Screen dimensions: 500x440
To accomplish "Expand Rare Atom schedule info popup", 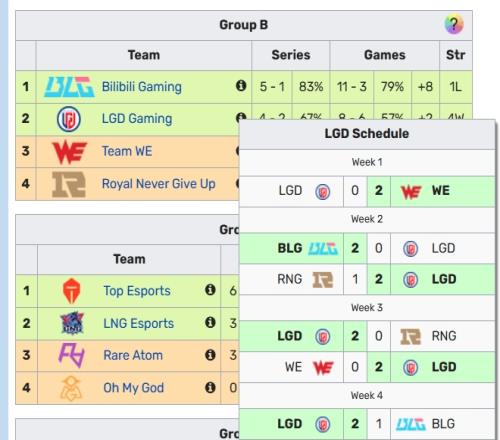I will [x=210, y=355].
